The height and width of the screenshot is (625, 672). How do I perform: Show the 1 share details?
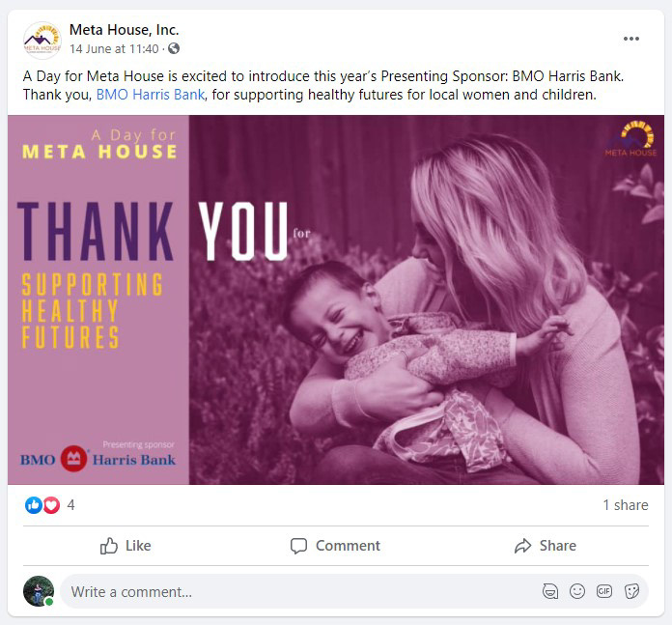625,505
